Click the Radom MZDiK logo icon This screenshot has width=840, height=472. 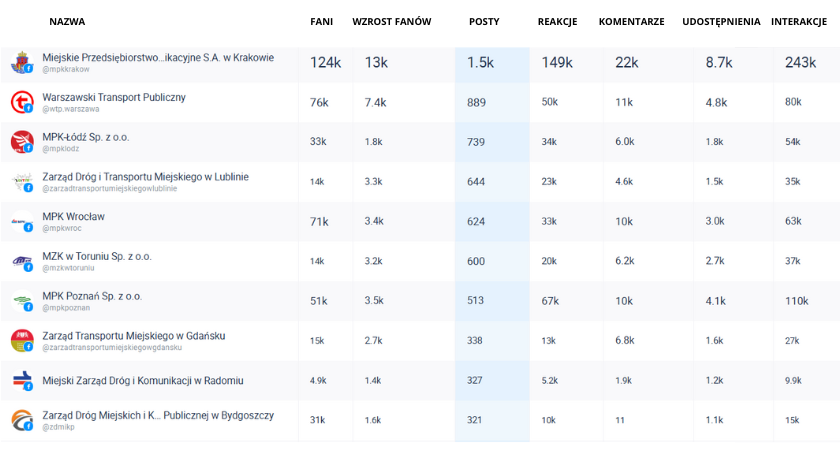(x=21, y=380)
